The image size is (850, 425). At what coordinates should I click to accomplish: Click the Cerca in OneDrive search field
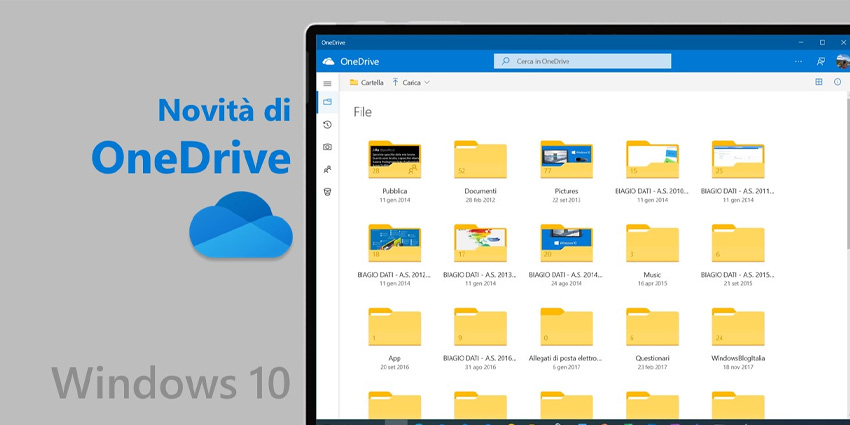pos(582,61)
